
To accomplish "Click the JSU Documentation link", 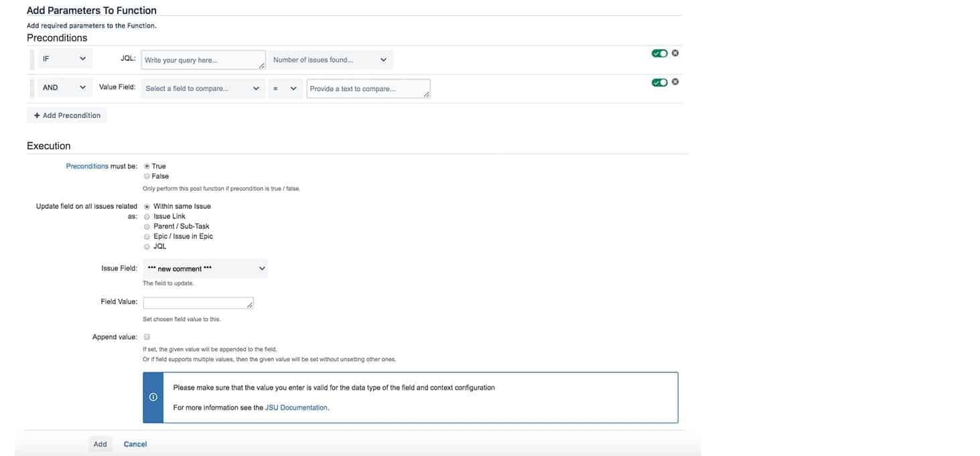I will point(296,406).
